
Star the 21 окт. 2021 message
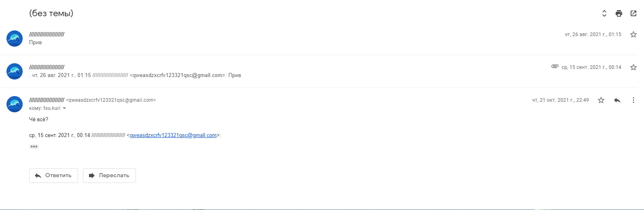pyautogui.click(x=601, y=100)
